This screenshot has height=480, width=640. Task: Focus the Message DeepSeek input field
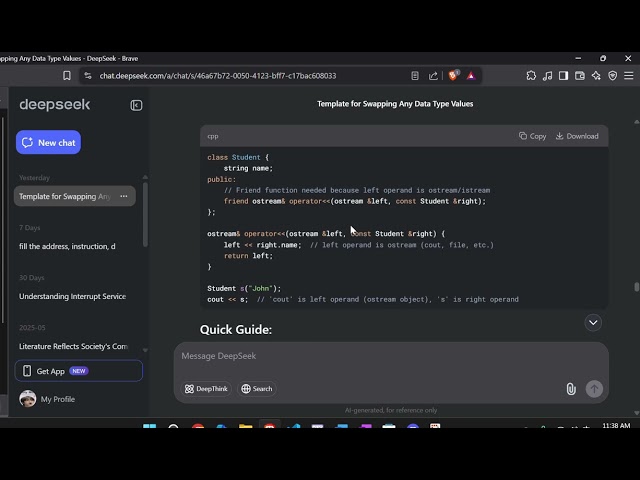(x=391, y=356)
